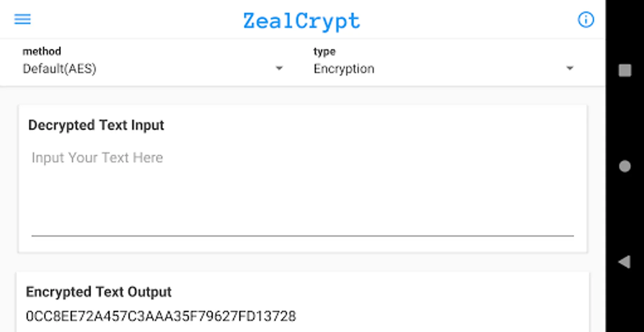This screenshot has width=644, height=332.
Task: Focus the 'Input Your Text Here' field
Action: click(x=97, y=158)
